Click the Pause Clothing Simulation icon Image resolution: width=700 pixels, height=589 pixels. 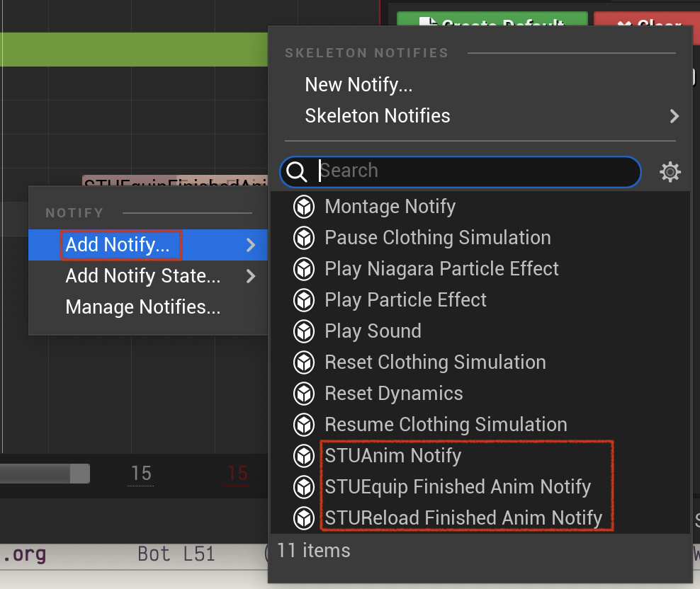304,239
